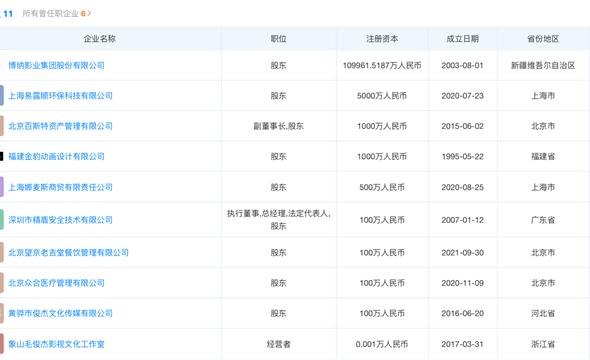Select the 5000万人民币 capital cell
The height and width of the screenshot is (360, 590).
tap(382, 96)
